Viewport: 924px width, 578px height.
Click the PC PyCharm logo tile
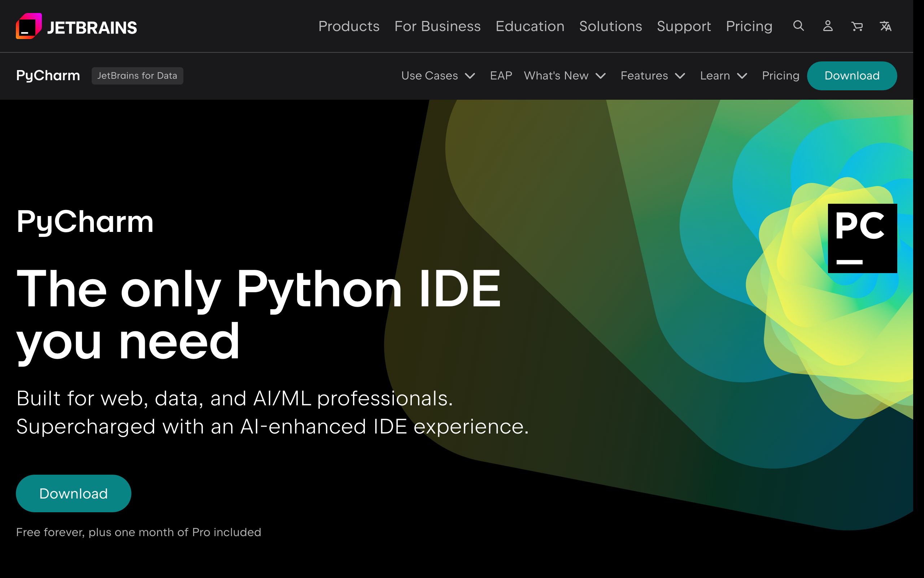pyautogui.click(x=862, y=238)
